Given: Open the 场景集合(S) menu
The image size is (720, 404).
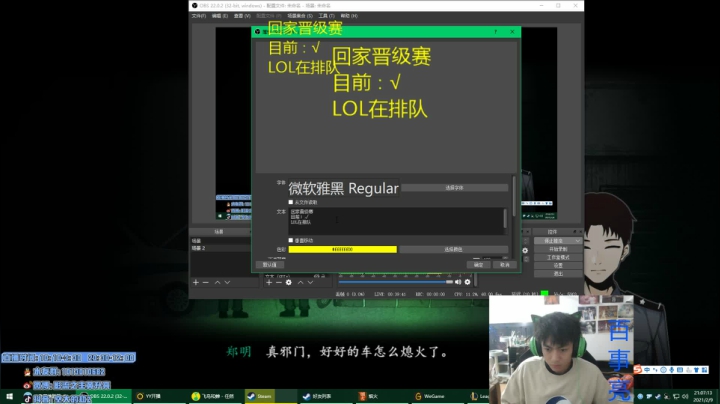Looking at the screenshot, I should point(300,16).
